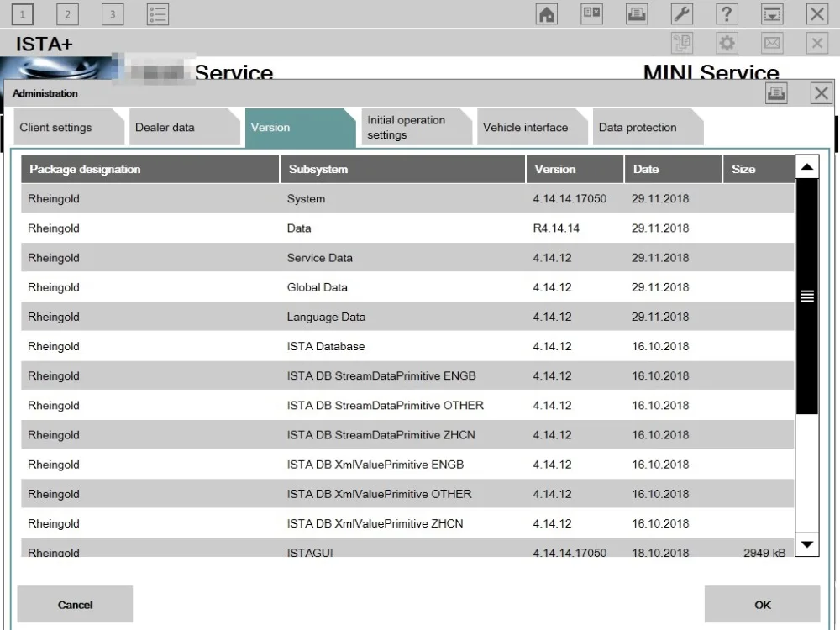The image size is (840, 630).
Task: Select the Version tab
Action: point(301,128)
